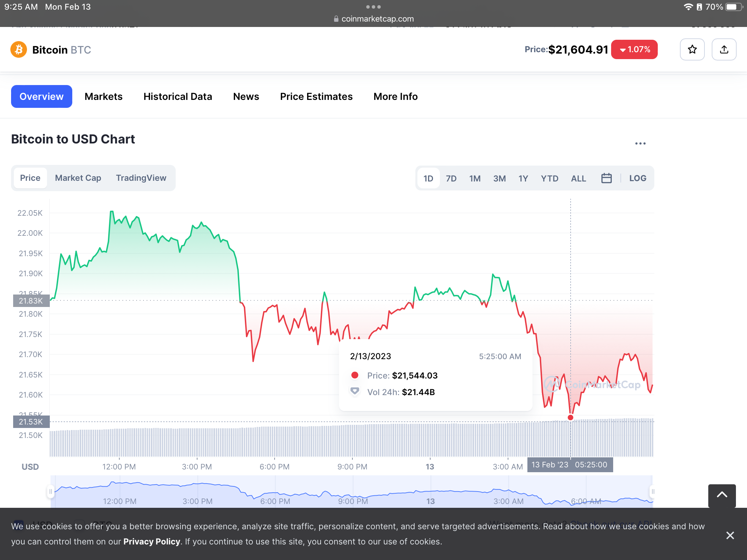747x560 pixels.
Task: Open the Price Estimates tab
Action: [316, 96]
